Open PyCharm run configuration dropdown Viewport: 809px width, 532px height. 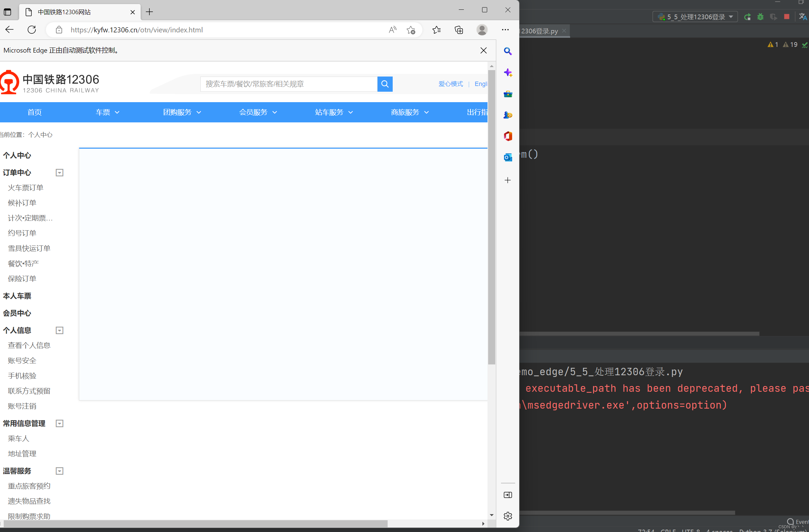(695, 17)
